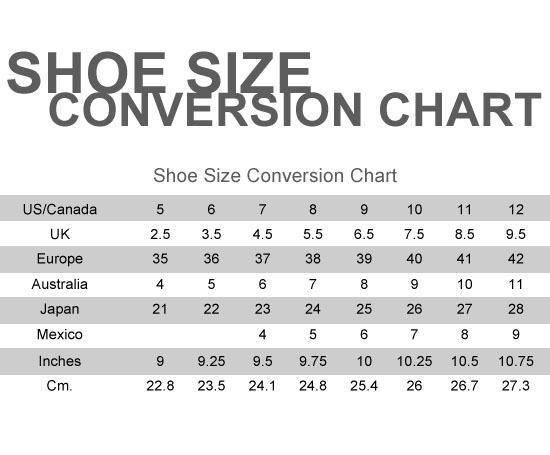Viewport: 550px width, 455px height.
Task: Select the Cm. row label
Action: click(60, 386)
